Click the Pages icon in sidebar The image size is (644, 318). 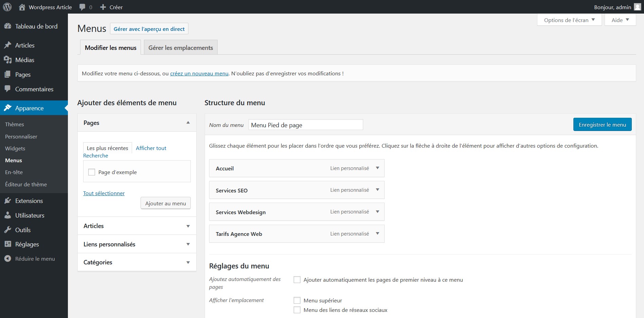point(7,74)
